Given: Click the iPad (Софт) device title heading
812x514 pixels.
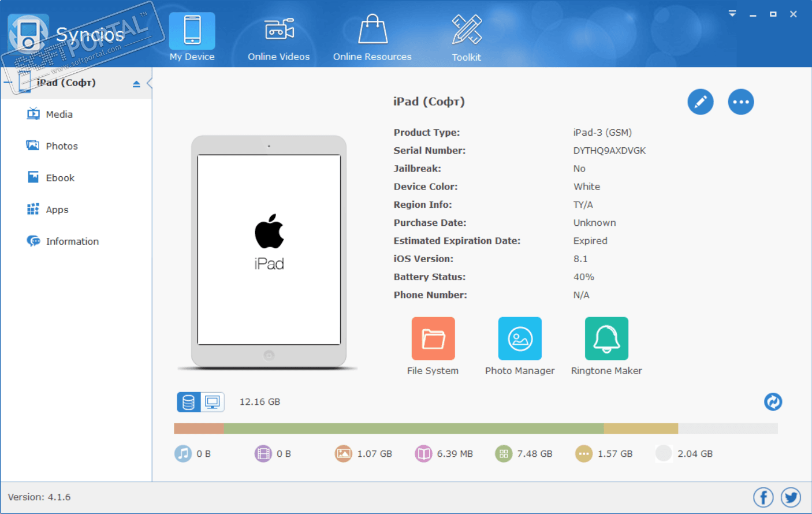Looking at the screenshot, I should click(x=429, y=102).
